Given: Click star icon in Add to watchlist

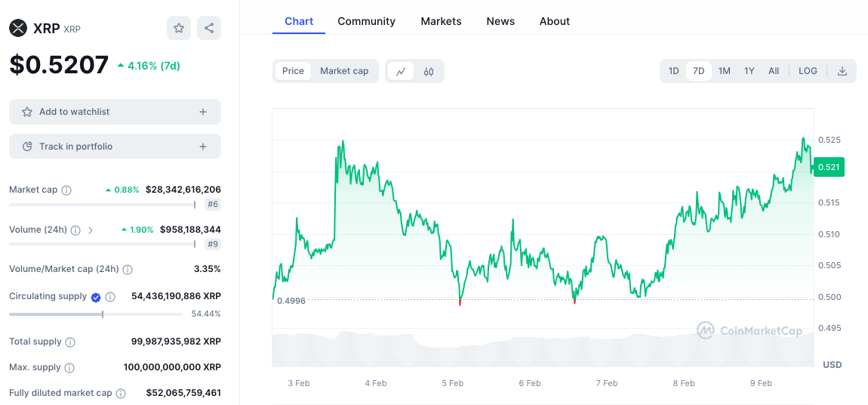Looking at the screenshot, I should pyautogui.click(x=26, y=112).
